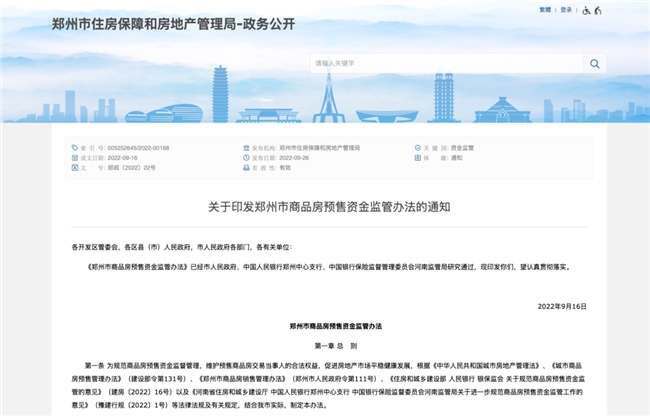650x416 pixels.
Task: Click the salutation line 各开发区管委会
Action: pos(182,247)
